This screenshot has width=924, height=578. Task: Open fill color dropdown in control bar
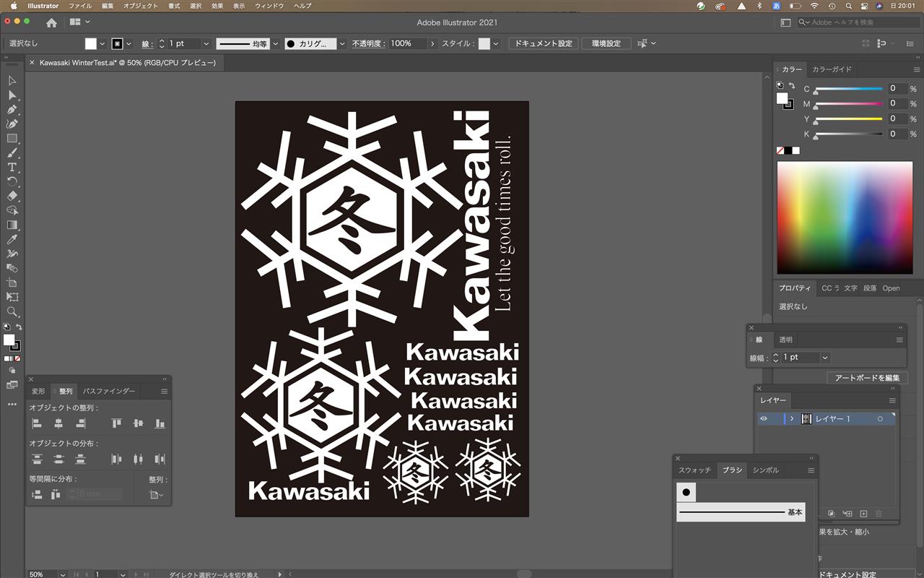pos(103,44)
